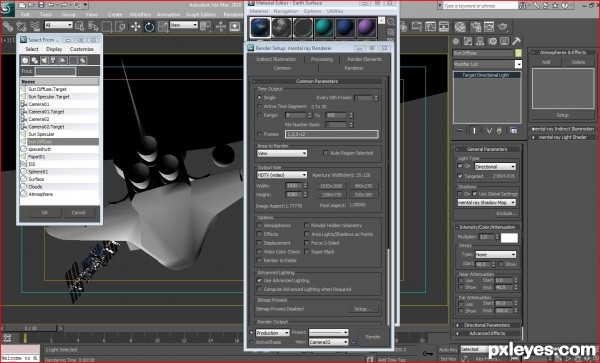Click the Select Object cursor icon

tap(80, 26)
